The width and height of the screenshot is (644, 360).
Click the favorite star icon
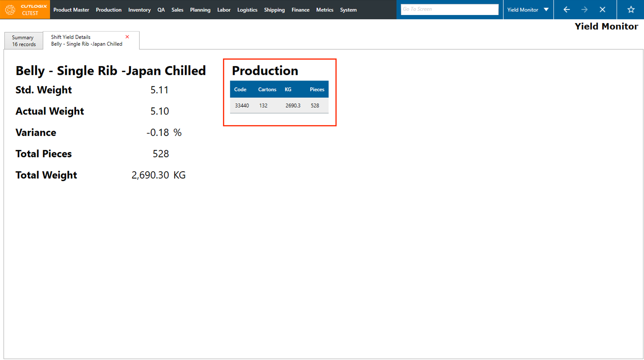631,10
